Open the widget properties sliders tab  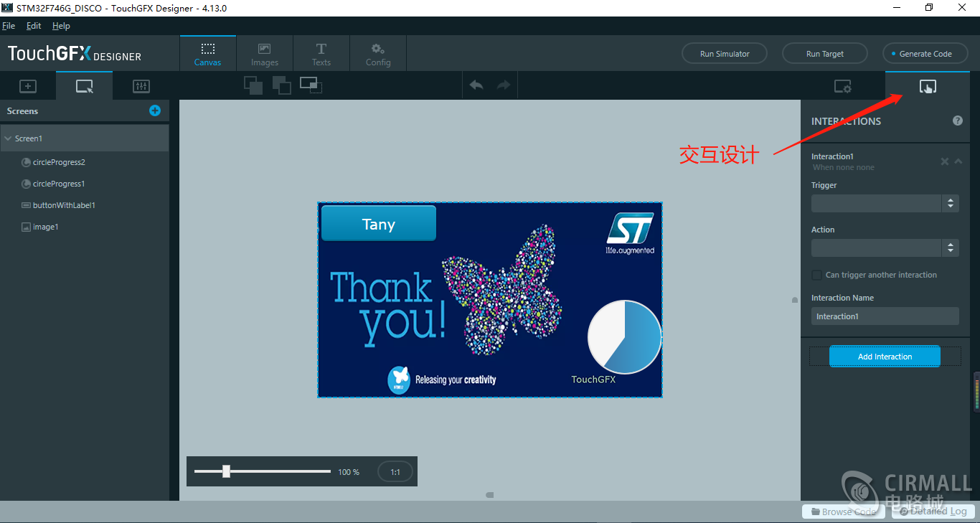point(141,86)
